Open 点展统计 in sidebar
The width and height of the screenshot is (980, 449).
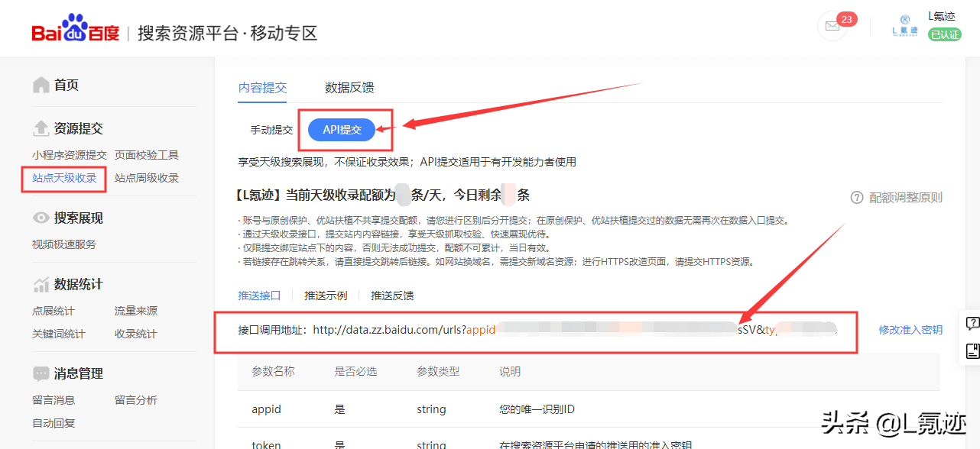pos(54,311)
